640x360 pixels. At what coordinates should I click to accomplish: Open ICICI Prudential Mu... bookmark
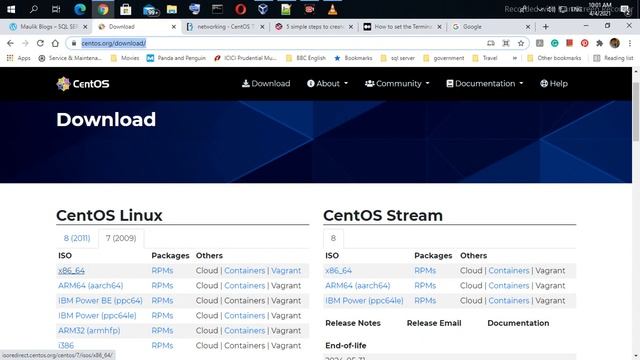click(x=246, y=58)
